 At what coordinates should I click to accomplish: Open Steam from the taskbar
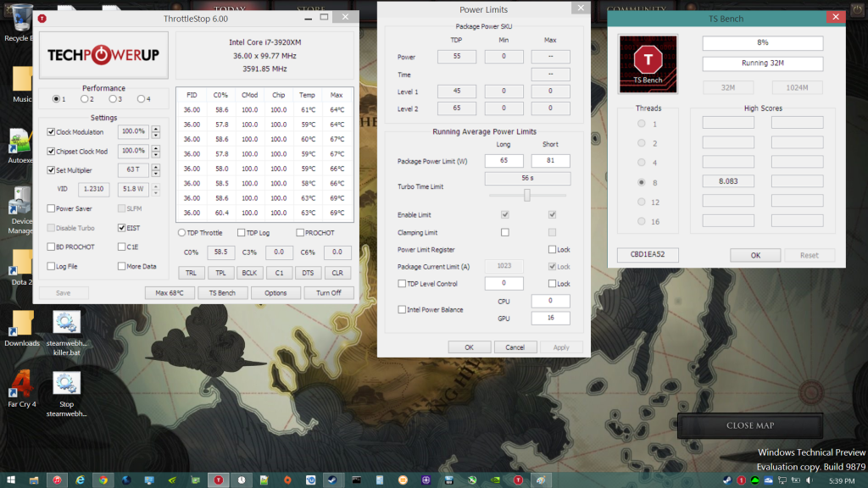tap(332, 480)
